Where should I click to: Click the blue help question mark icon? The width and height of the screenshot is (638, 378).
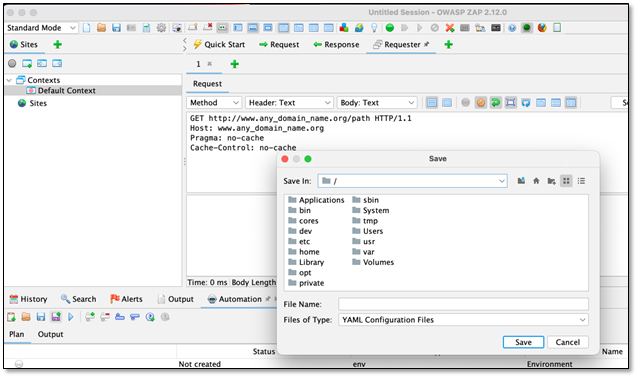512,28
